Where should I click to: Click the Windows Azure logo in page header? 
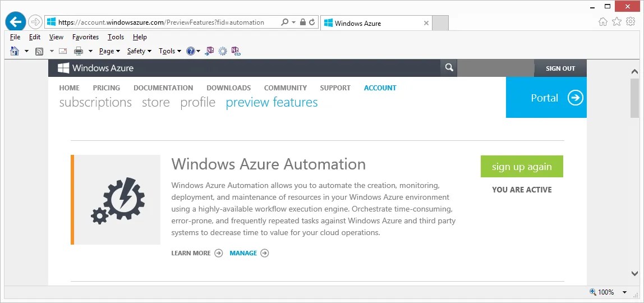(x=96, y=68)
